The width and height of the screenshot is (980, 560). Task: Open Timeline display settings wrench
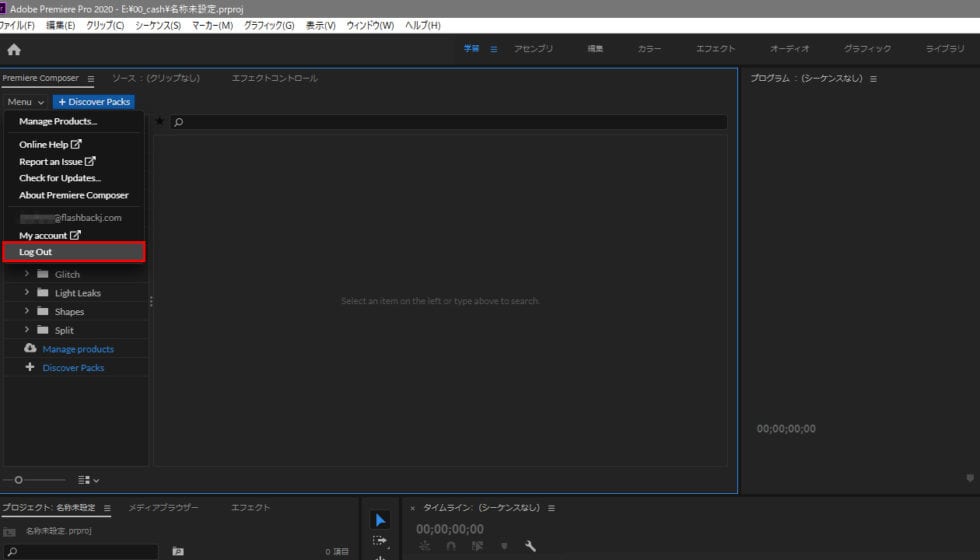pos(530,546)
